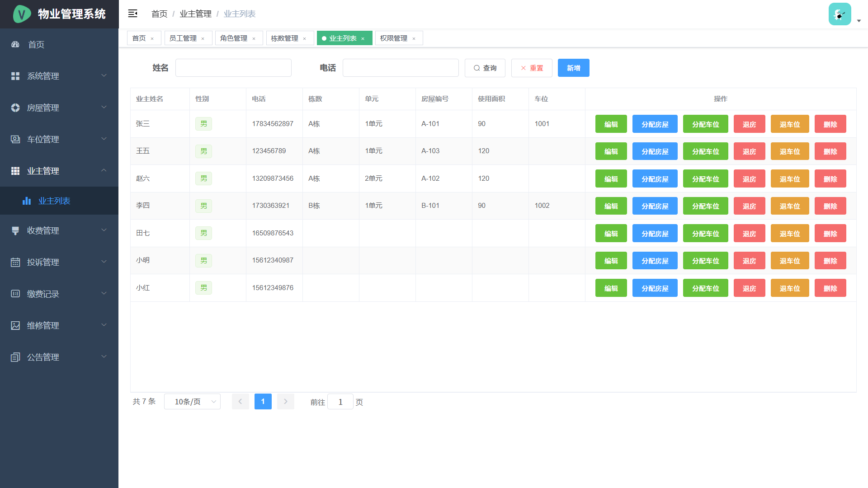Click 分配房屋 for 田七

click(655, 234)
